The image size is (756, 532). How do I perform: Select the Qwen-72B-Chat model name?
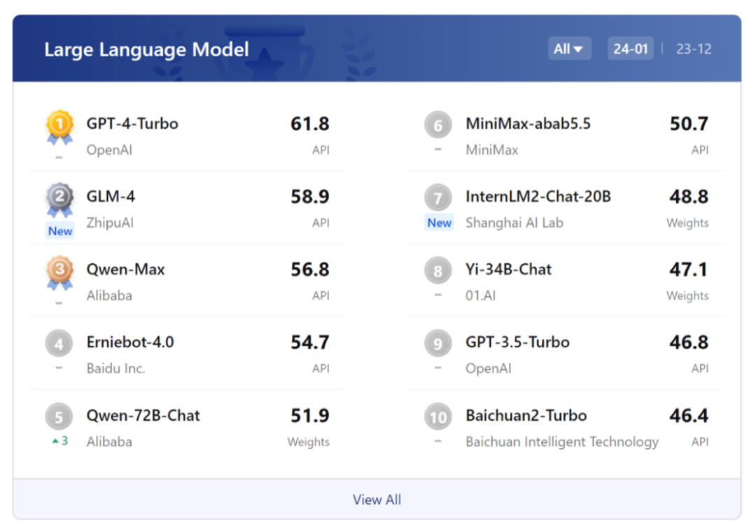pyautogui.click(x=143, y=416)
